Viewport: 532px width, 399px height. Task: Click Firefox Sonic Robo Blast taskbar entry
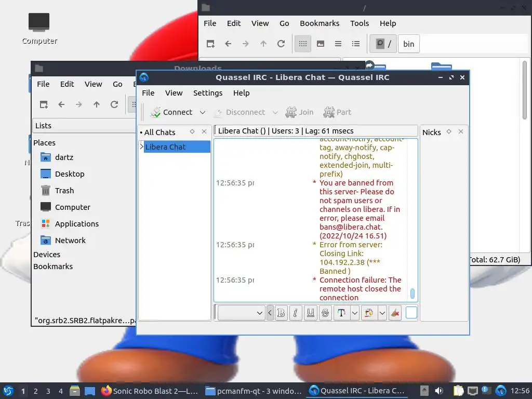click(150, 391)
